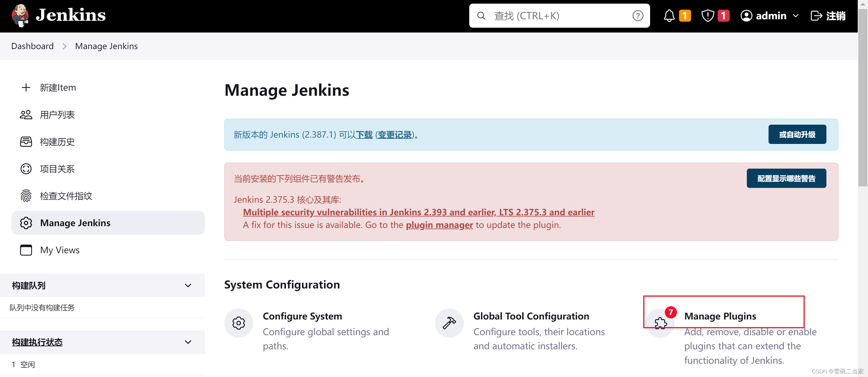
Task: Open Global Tool Configuration
Action: point(531,316)
